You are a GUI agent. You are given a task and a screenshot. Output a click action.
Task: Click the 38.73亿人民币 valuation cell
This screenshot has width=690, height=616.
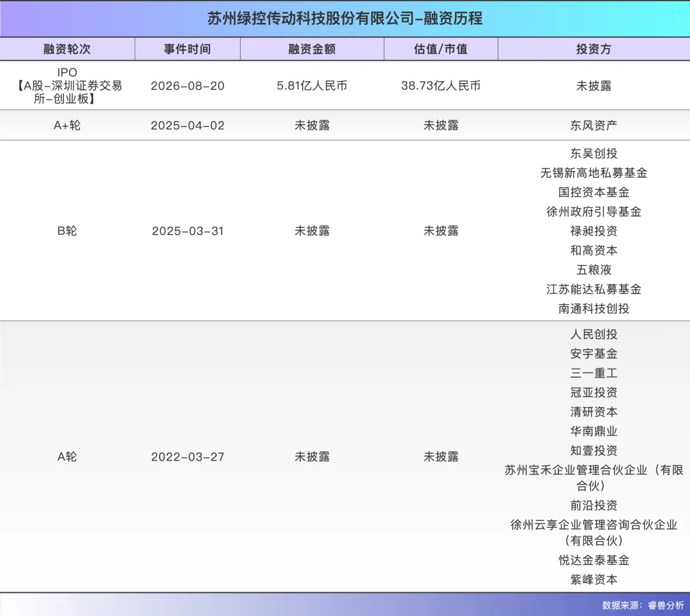[440, 86]
